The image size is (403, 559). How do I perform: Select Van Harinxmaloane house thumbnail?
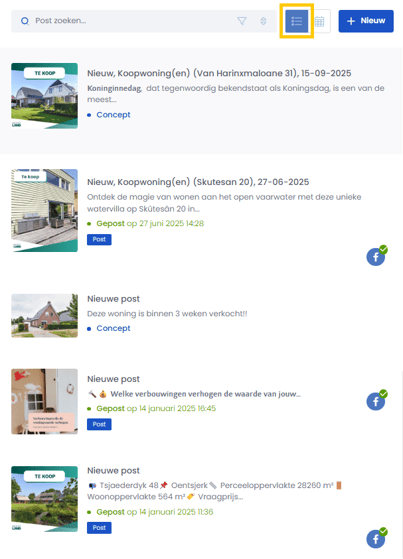point(45,96)
